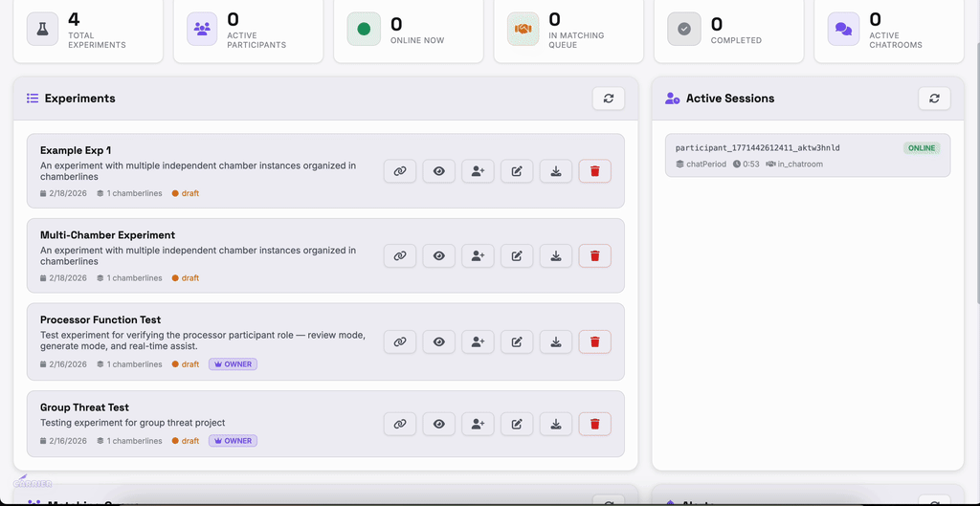Click the Active Sessions heading
The width and height of the screenshot is (980, 506).
tap(730, 99)
